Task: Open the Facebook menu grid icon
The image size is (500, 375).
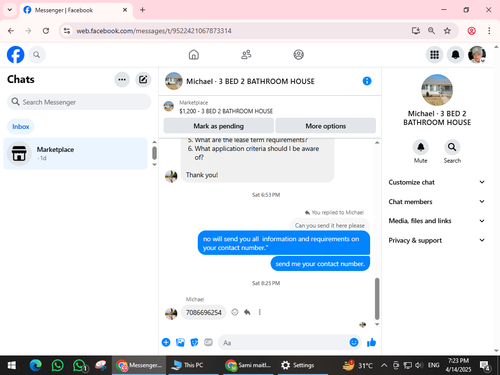Action: click(x=434, y=55)
